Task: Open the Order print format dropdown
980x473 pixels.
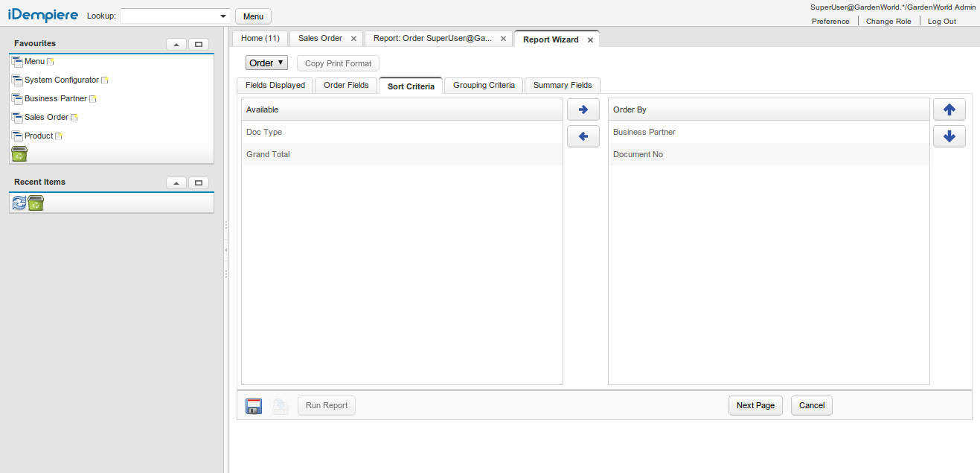Action: pyautogui.click(x=266, y=63)
